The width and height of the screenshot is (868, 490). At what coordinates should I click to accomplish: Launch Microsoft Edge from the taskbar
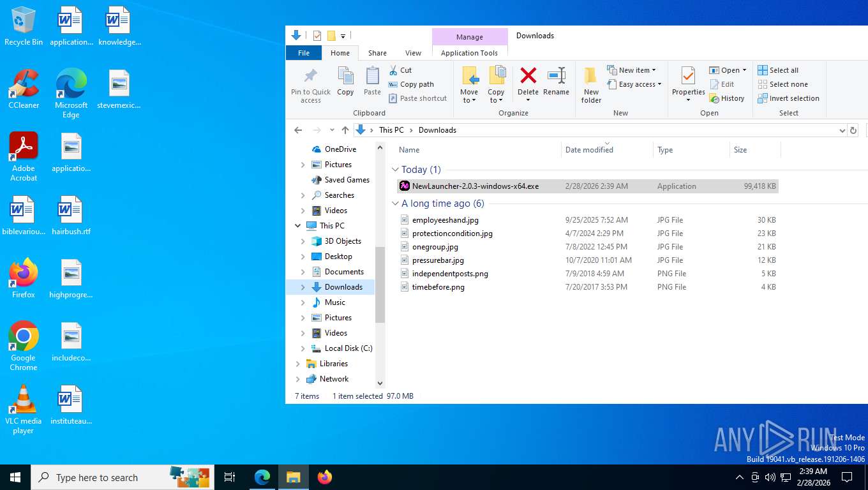click(262, 477)
